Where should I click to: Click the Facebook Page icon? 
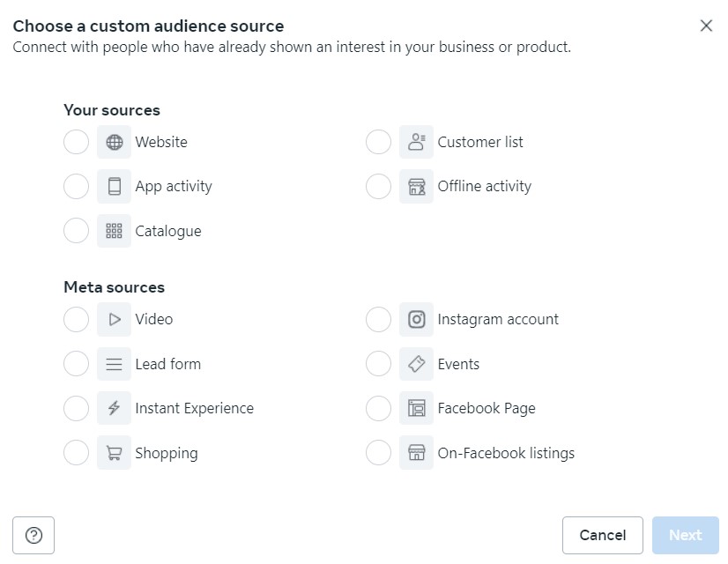click(417, 408)
